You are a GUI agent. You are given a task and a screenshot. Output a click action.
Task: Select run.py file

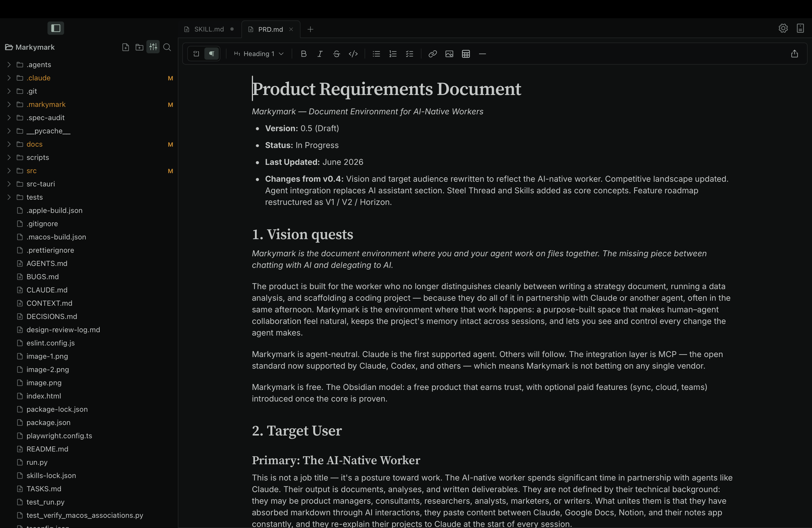pos(89,463)
